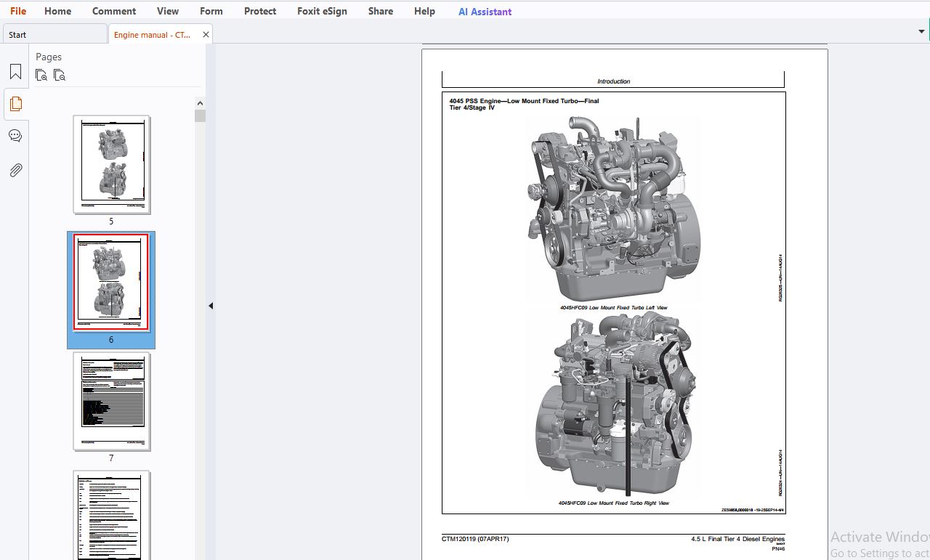Toggle the Pages panel icon
This screenshot has height=560, width=930.
click(x=15, y=104)
